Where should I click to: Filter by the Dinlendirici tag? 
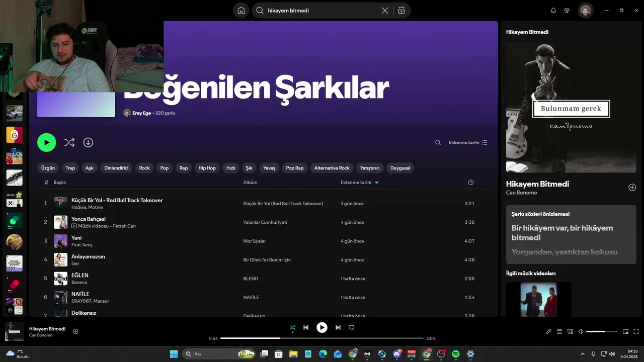(116, 168)
